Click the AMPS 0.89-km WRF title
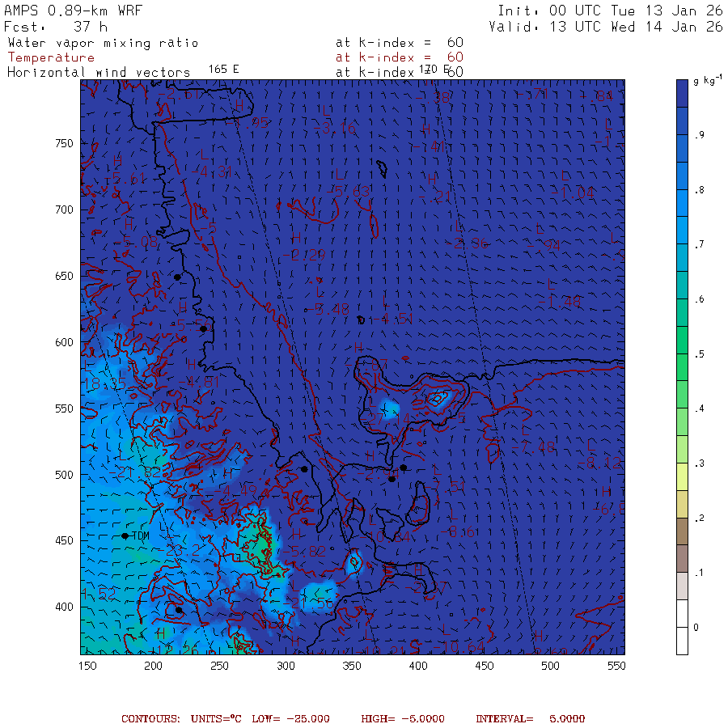The width and height of the screenshot is (728, 728). point(74,11)
